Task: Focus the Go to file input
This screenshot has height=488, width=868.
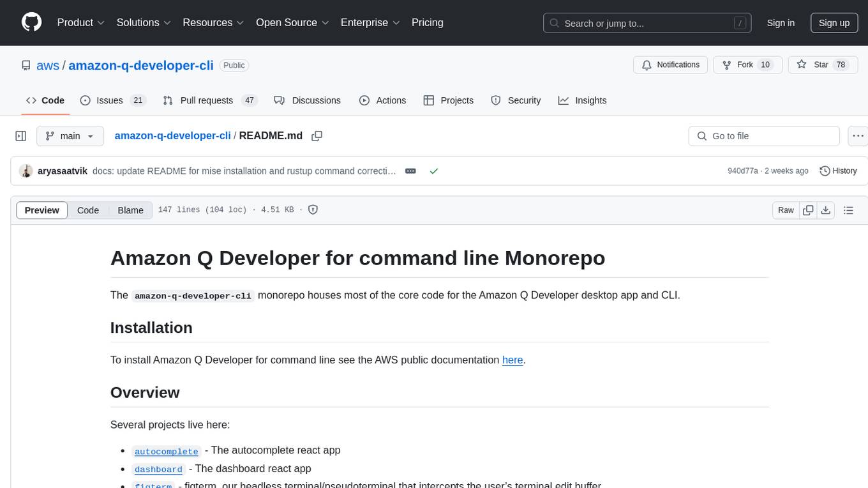Action: pos(764,136)
